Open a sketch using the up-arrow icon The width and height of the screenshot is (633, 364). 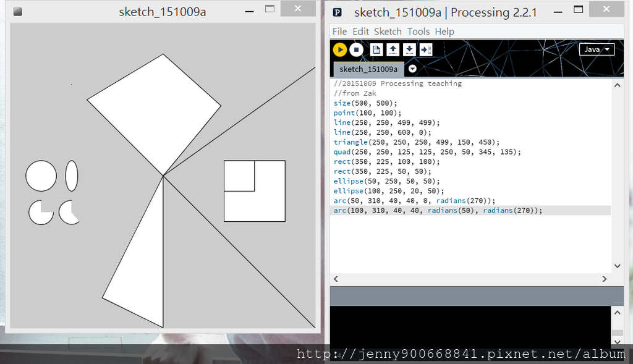click(x=393, y=49)
